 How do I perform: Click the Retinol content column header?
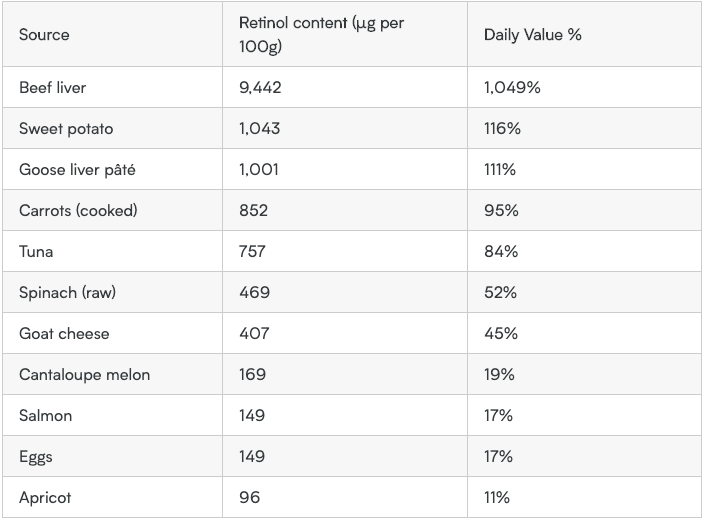click(345, 35)
